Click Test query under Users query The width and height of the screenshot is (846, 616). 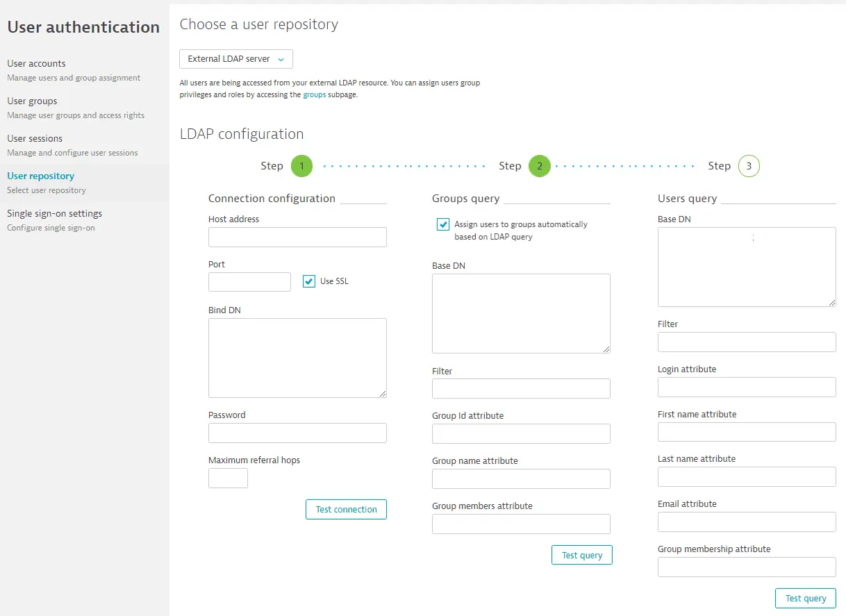[x=806, y=598]
